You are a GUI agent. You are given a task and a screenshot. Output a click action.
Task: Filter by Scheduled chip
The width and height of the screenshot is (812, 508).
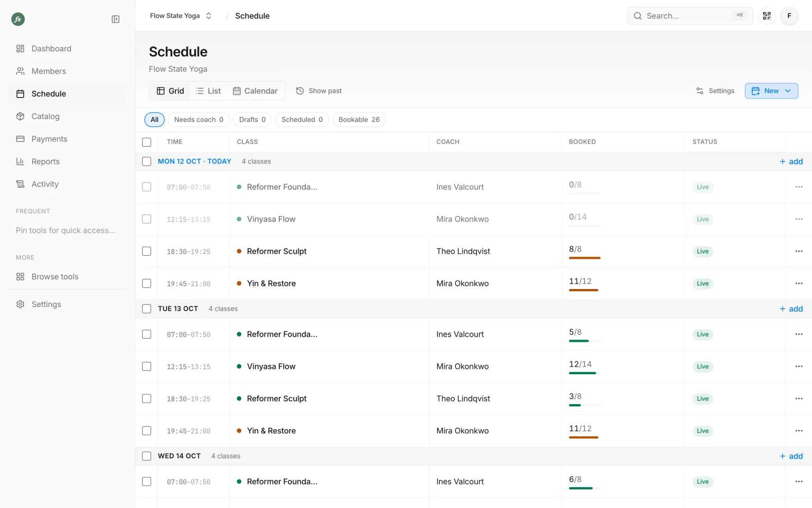(x=302, y=120)
